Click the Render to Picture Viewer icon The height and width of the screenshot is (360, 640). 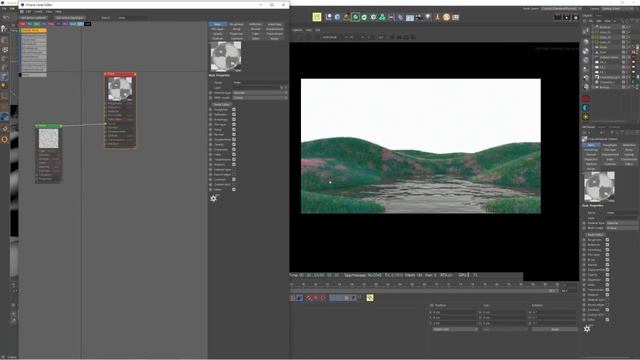click(567, 17)
